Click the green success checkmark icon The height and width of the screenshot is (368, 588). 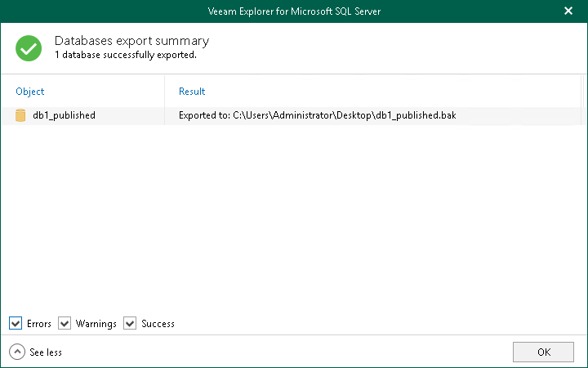click(x=29, y=48)
